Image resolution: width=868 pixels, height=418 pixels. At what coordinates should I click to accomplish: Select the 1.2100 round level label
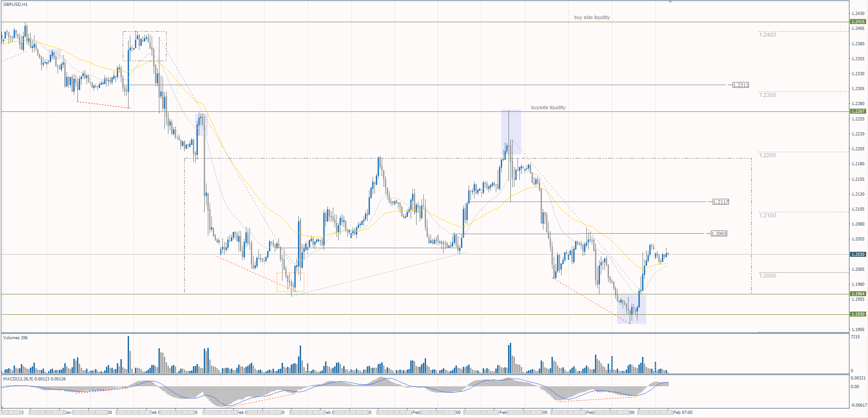pos(767,216)
